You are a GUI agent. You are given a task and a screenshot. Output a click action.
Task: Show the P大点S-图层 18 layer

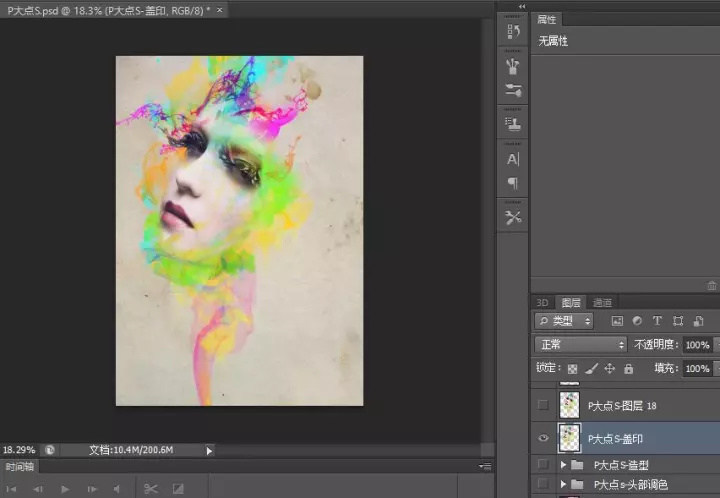[543, 405]
